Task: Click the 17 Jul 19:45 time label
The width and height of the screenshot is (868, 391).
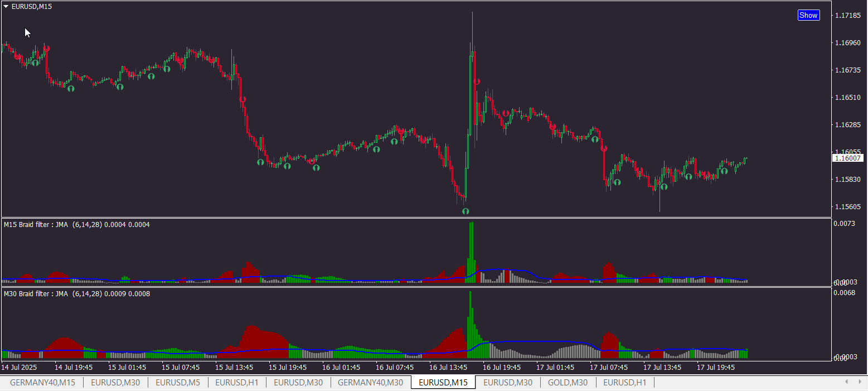Action: pyautogui.click(x=716, y=368)
